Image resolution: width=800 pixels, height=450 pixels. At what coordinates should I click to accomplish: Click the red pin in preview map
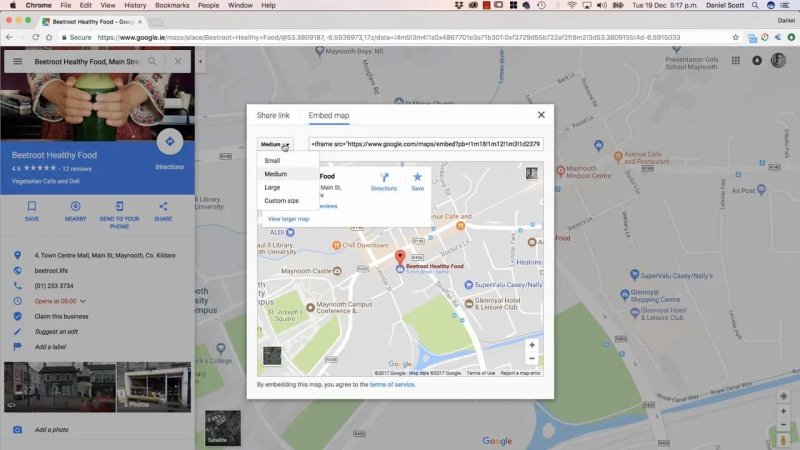pos(400,257)
